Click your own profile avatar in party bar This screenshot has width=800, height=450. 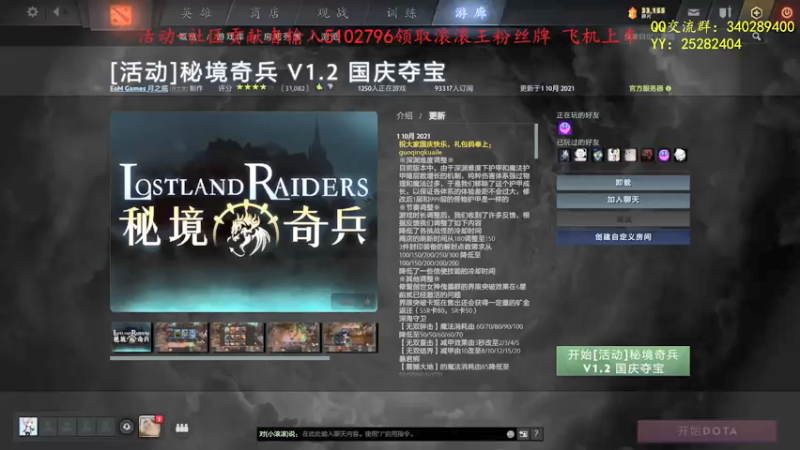[28, 426]
